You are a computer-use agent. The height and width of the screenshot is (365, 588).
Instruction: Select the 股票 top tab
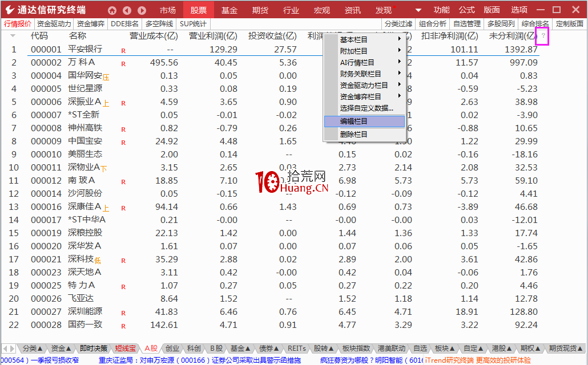click(x=198, y=10)
